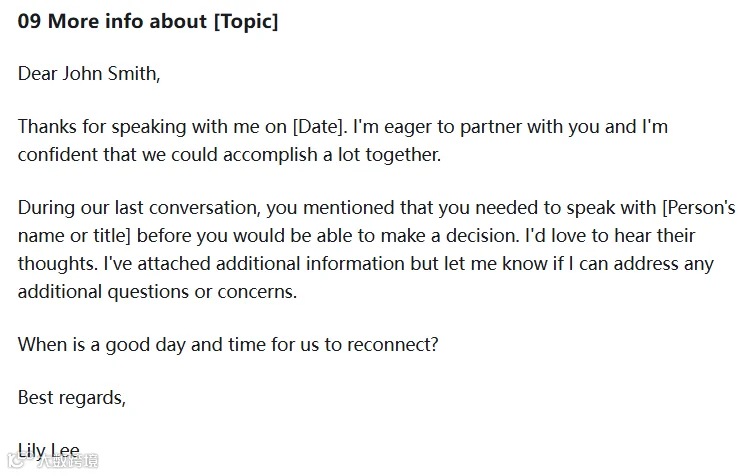
Task: Click the closing 'Best regards,'
Action: (72, 398)
